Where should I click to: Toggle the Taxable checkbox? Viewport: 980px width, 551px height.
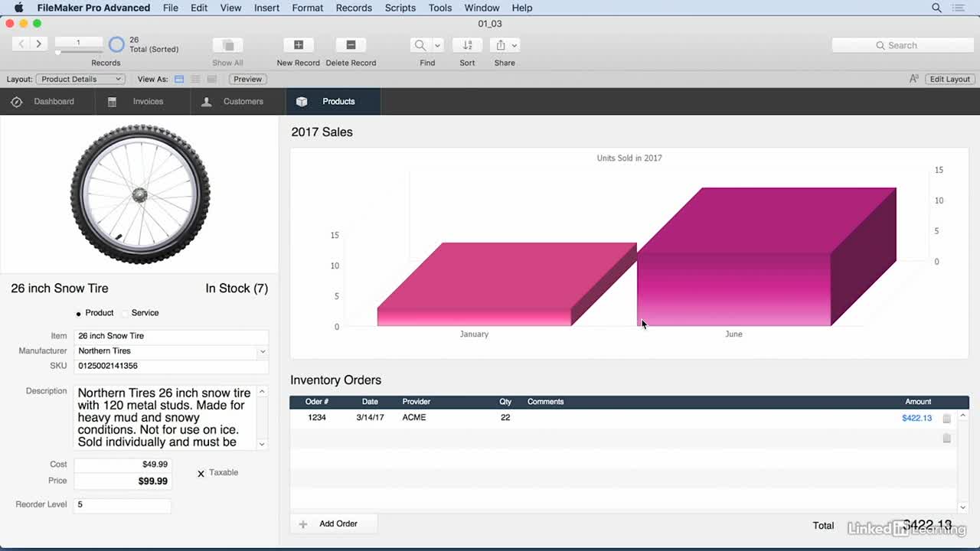click(201, 474)
